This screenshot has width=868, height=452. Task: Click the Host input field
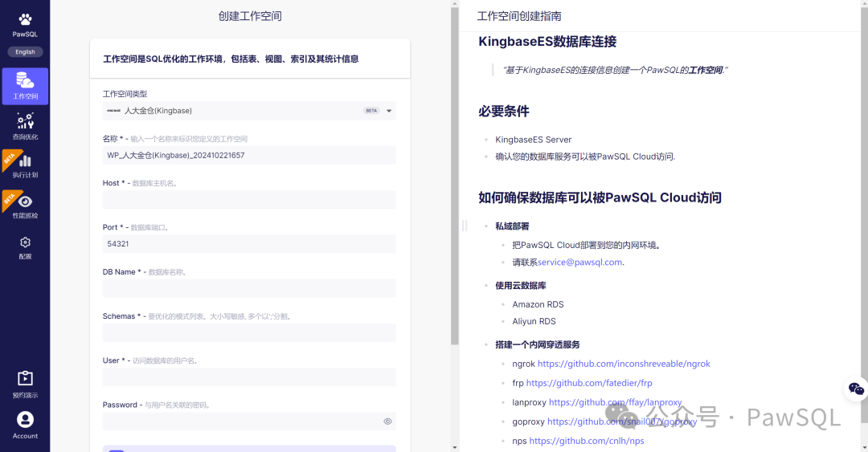click(249, 200)
